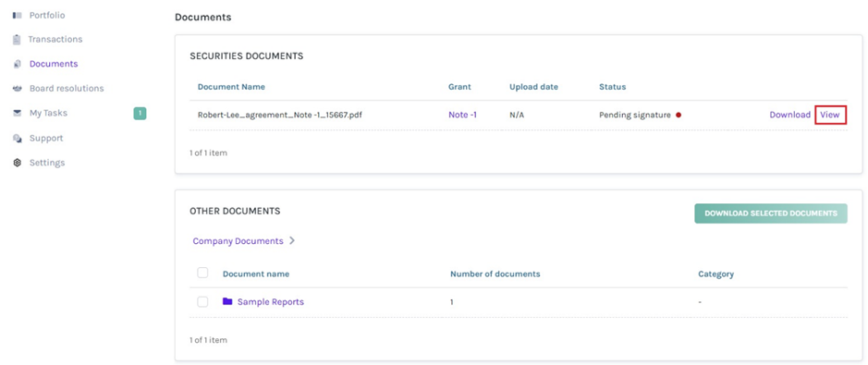Click the OTHER DOCUMENTS section title
The height and width of the screenshot is (365, 868).
(x=236, y=212)
